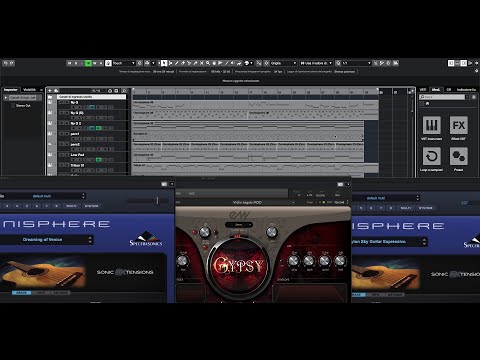The image size is (480, 360).
Task: Select the Object Selection arrow tool
Action: coord(164,63)
